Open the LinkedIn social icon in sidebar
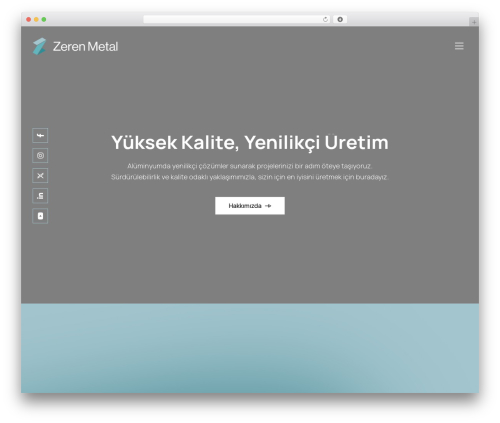Screen dimensions: 500x423 pyautogui.click(x=40, y=196)
